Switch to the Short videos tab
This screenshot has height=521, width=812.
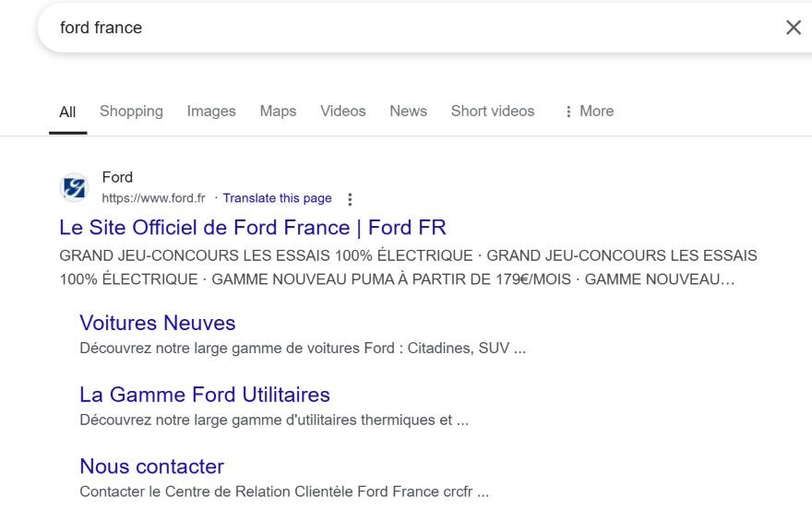point(493,112)
